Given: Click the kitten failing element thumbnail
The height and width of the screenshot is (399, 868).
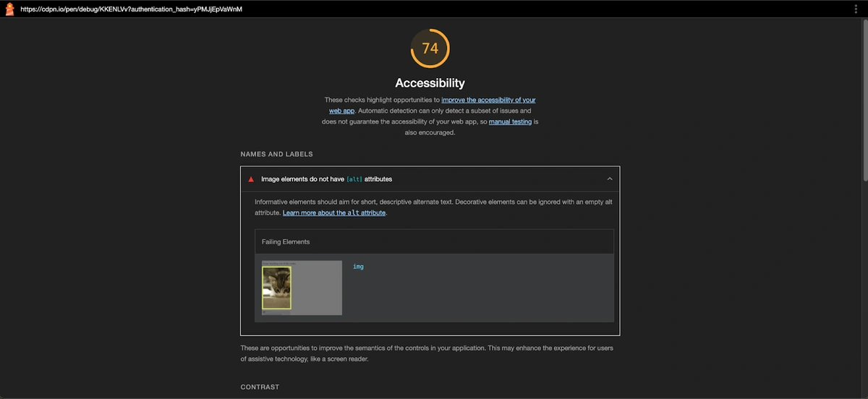Looking at the screenshot, I should point(277,288).
